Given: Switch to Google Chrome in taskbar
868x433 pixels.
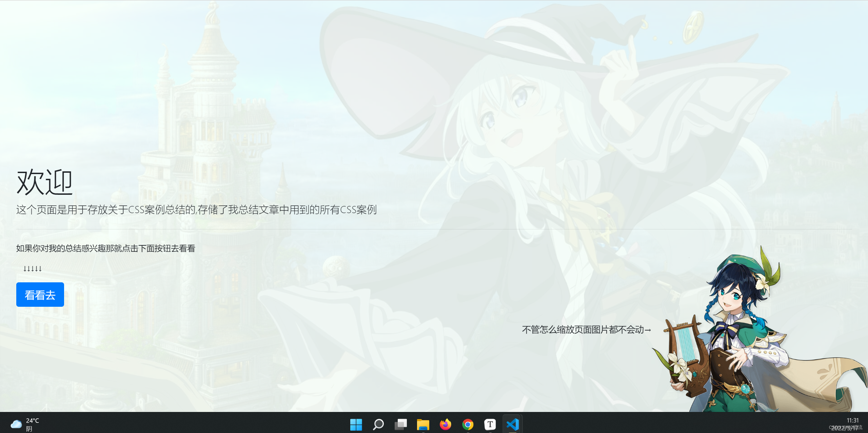Looking at the screenshot, I should coord(468,424).
